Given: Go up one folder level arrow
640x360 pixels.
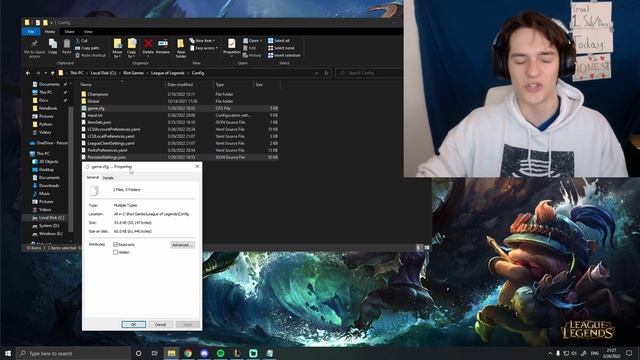Looking at the screenshot, I should coord(52,73).
